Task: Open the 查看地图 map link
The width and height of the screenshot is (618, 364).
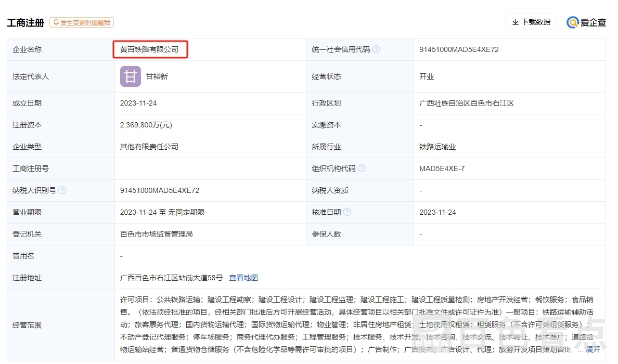Action: click(x=243, y=278)
